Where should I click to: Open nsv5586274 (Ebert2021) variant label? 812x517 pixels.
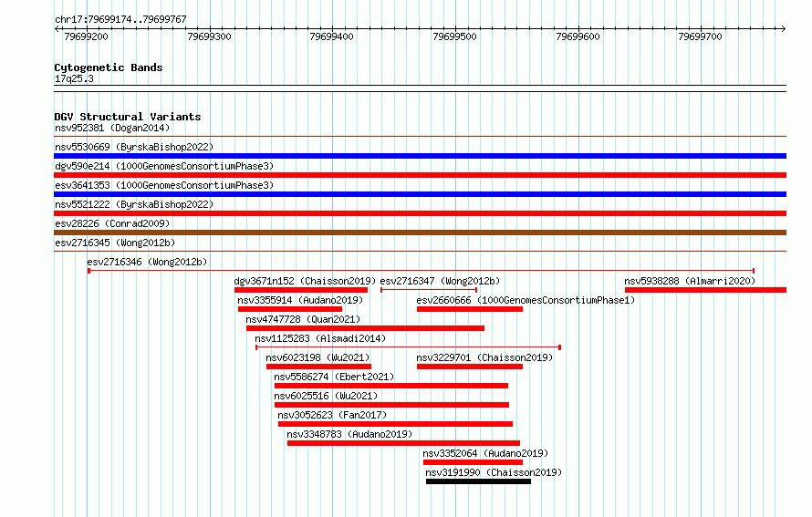[x=334, y=377]
